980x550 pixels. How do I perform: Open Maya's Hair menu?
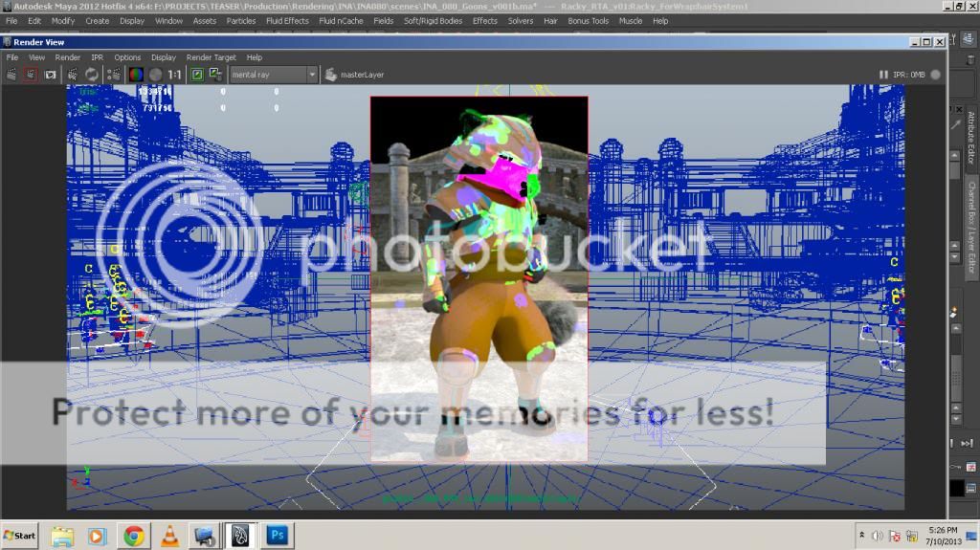pos(550,21)
